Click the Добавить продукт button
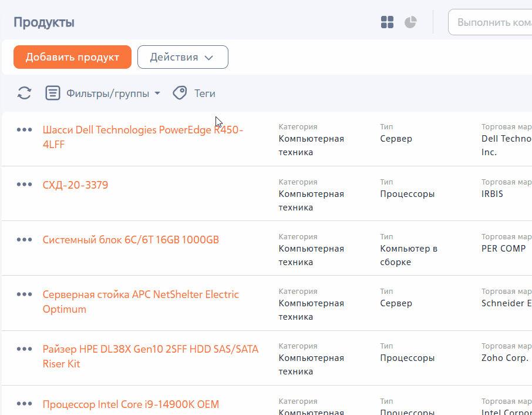This screenshot has width=532, height=415. click(x=72, y=57)
